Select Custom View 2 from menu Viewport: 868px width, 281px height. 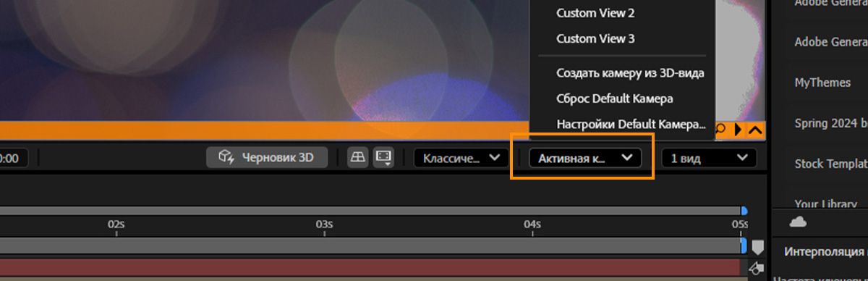pyautogui.click(x=595, y=13)
